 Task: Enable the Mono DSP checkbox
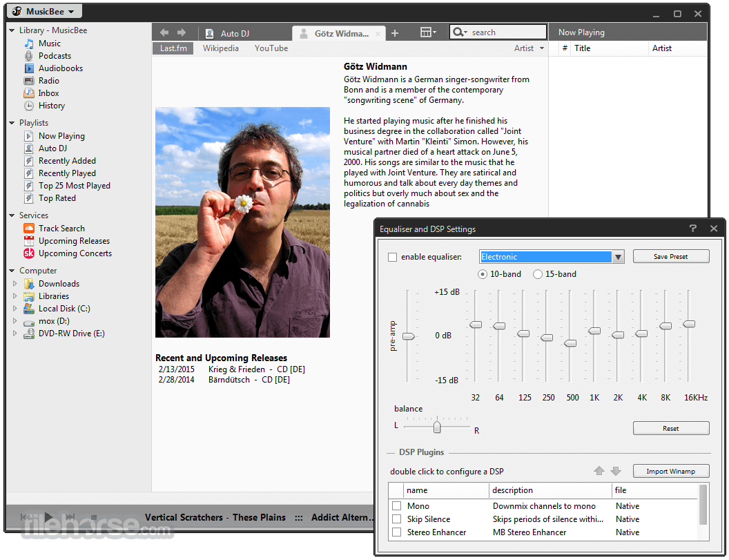[x=396, y=505]
